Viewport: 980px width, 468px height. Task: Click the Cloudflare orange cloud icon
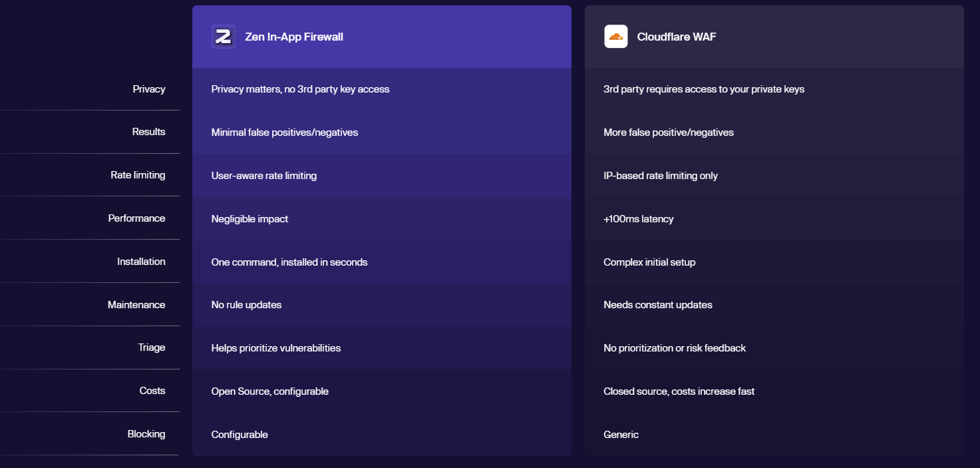[x=616, y=37]
